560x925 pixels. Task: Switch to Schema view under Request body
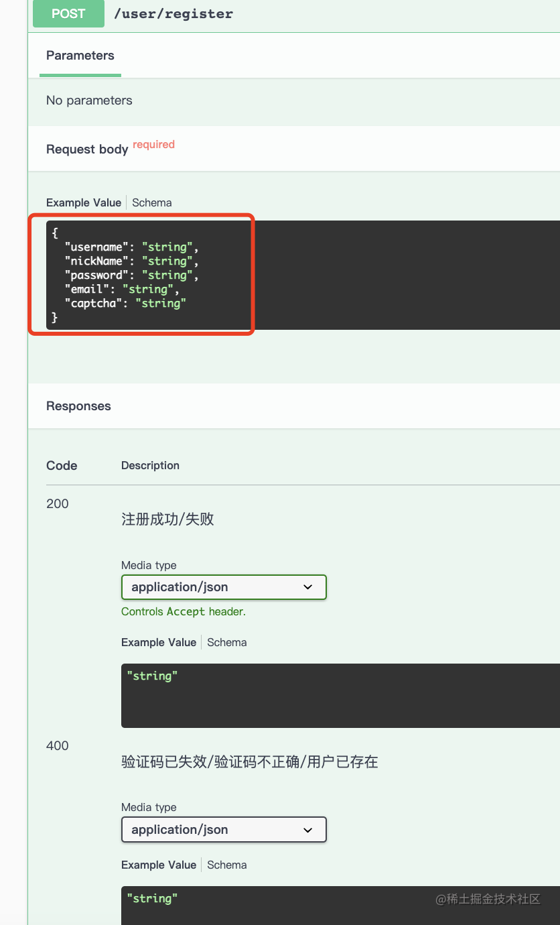pyautogui.click(x=152, y=202)
